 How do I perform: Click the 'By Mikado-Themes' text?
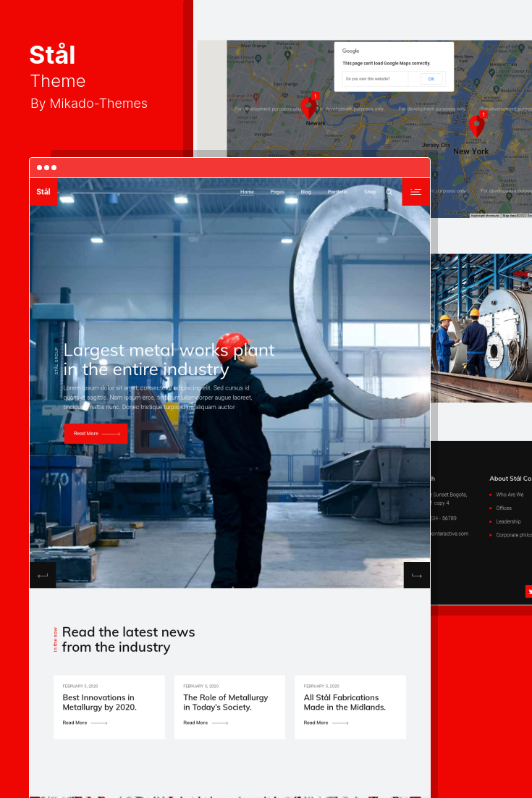[x=89, y=104]
